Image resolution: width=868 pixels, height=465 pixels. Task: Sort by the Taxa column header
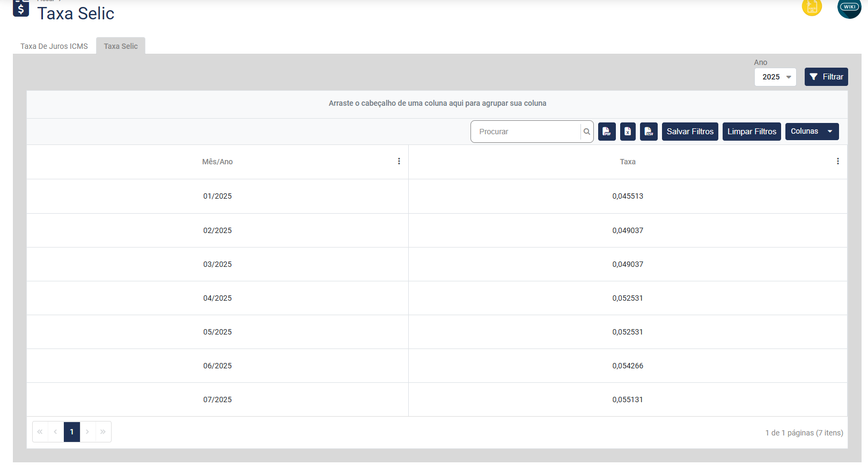628,162
